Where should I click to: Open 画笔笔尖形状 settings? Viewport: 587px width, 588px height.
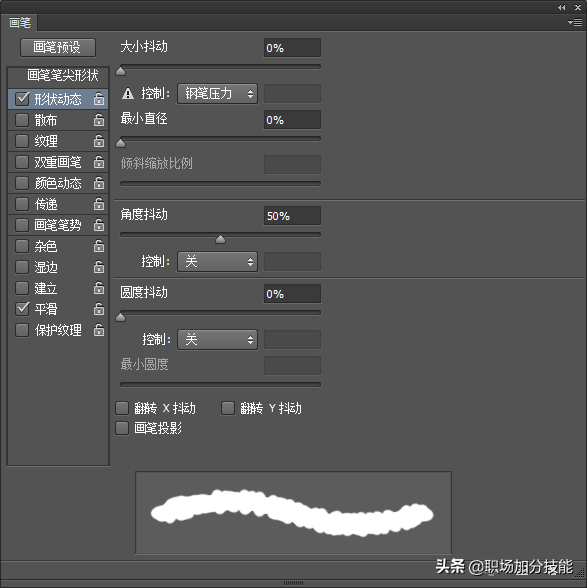63,76
